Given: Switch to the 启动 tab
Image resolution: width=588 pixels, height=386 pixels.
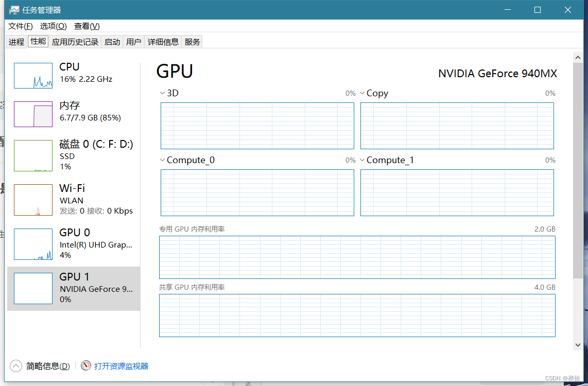Looking at the screenshot, I should [x=112, y=42].
